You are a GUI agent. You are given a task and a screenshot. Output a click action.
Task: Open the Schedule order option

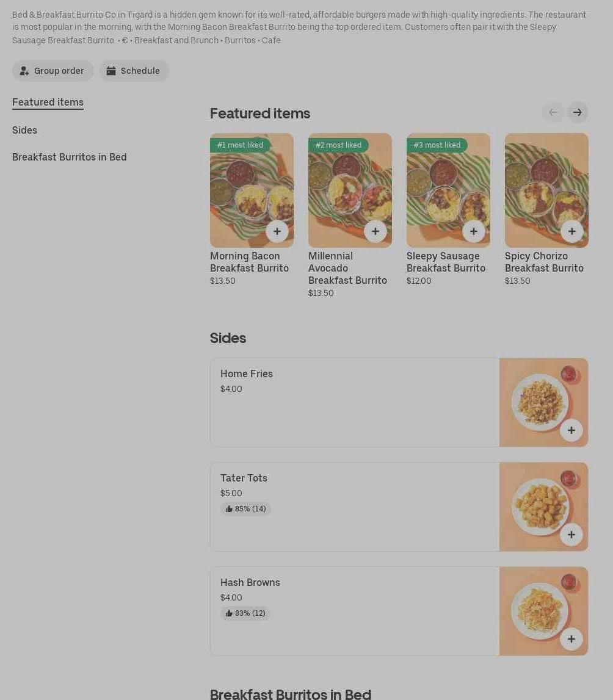coord(134,71)
